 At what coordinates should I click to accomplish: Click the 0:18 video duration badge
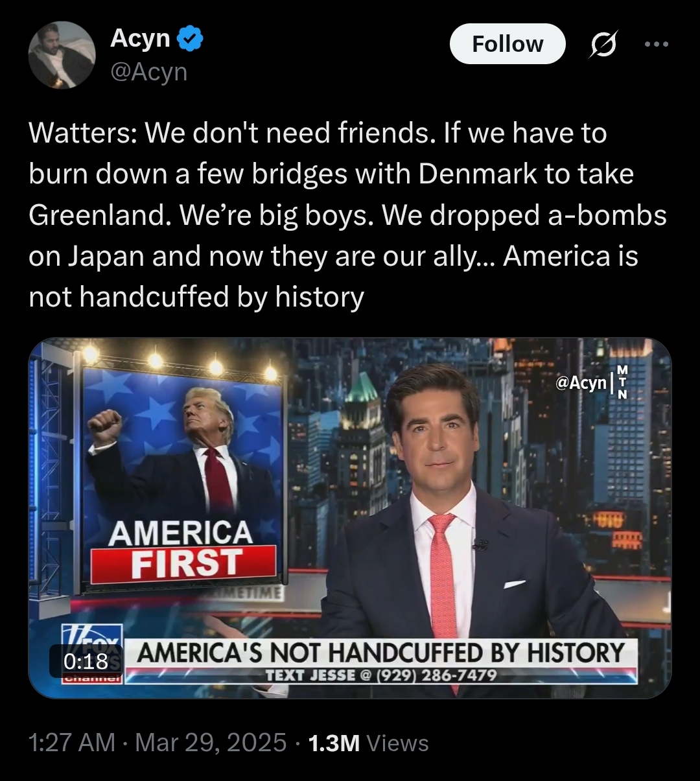(86, 661)
